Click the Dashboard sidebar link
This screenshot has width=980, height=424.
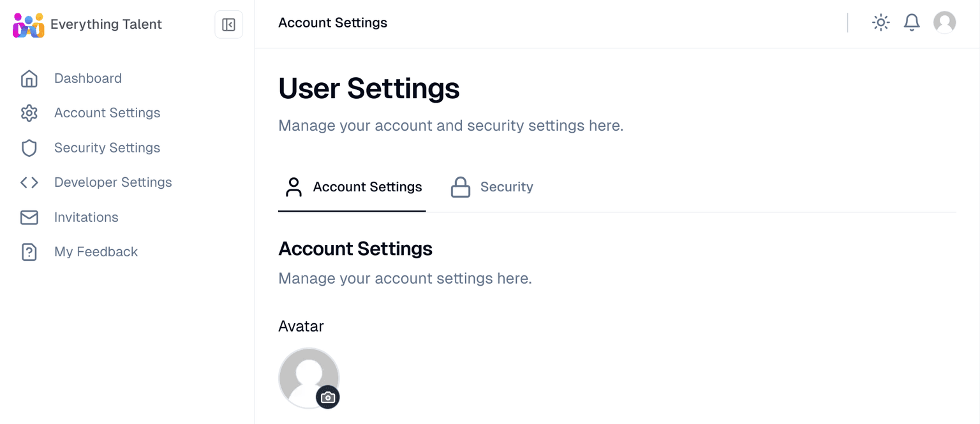88,78
